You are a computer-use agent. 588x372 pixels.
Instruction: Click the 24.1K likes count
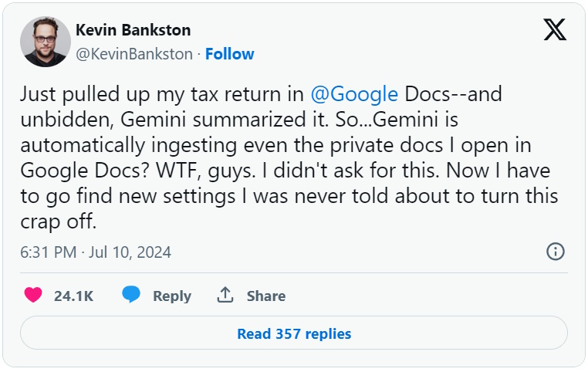coord(74,296)
